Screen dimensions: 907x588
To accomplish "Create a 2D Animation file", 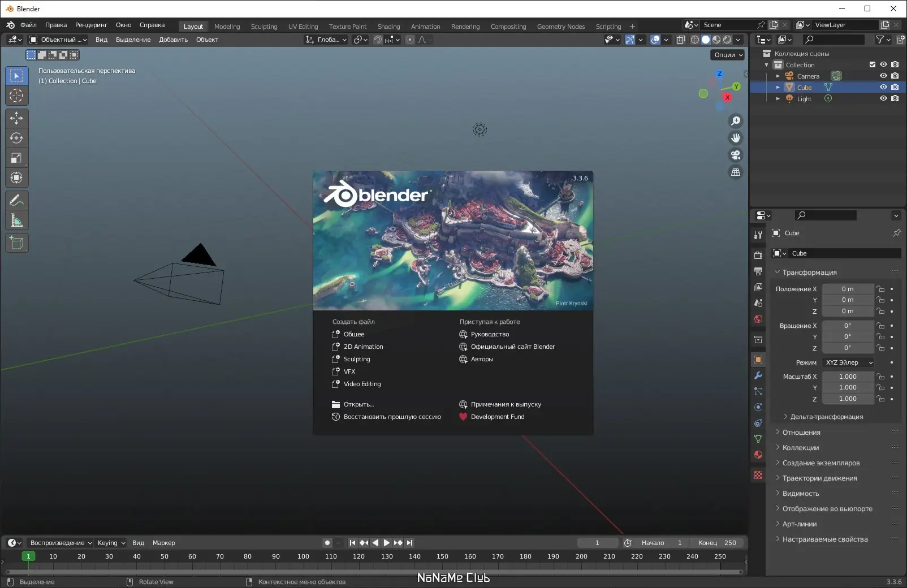I will pyautogui.click(x=363, y=347).
